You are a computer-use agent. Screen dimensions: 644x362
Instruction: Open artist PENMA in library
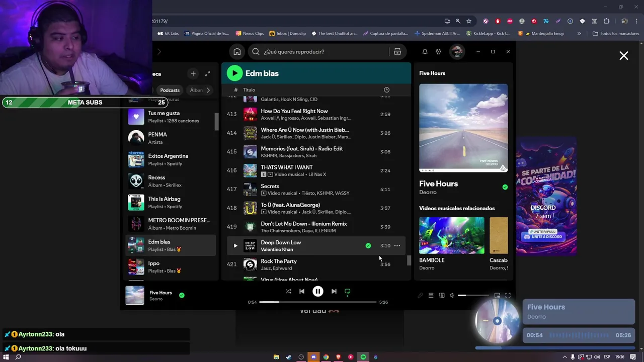tap(171, 138)
